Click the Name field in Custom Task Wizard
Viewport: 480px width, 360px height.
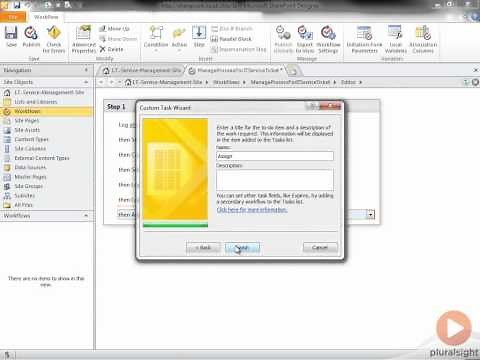click(x=275, y=156)
